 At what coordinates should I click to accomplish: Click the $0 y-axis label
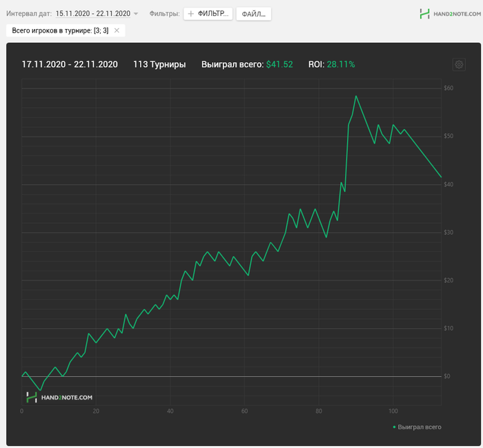[x=447, y=376]
